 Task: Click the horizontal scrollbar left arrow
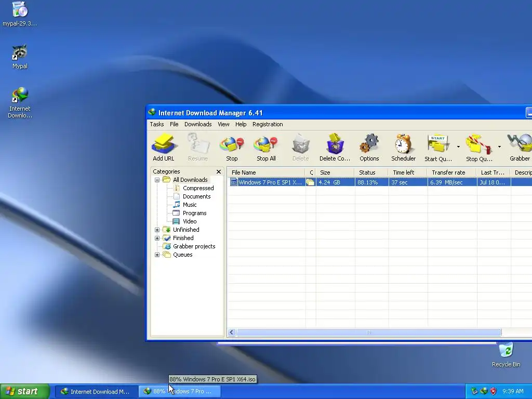click(232, 332)
